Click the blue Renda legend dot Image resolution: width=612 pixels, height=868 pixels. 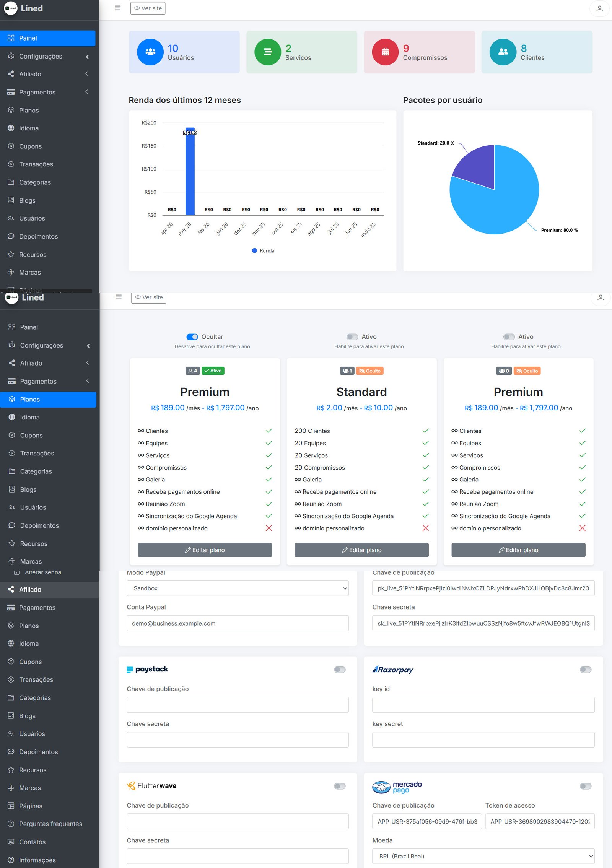[x=254, y=250]
